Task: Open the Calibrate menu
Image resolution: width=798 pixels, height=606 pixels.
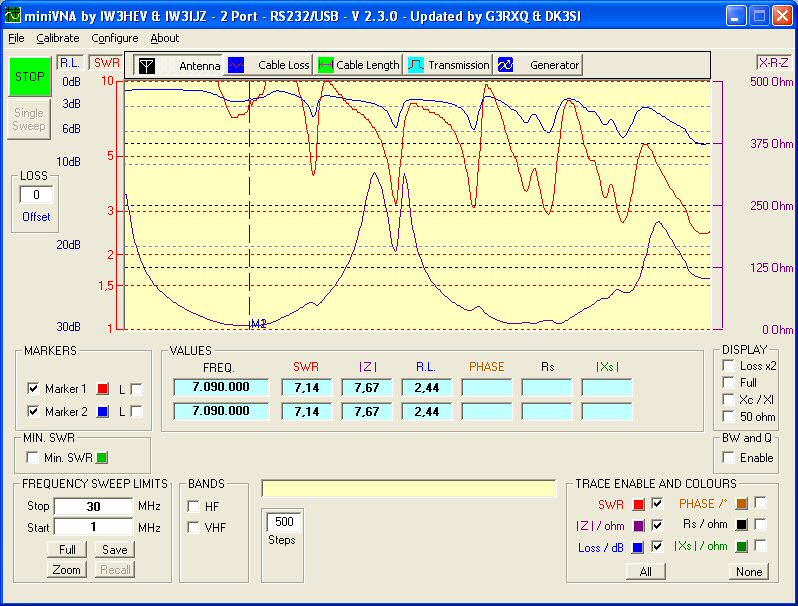Action: (58, 38)
